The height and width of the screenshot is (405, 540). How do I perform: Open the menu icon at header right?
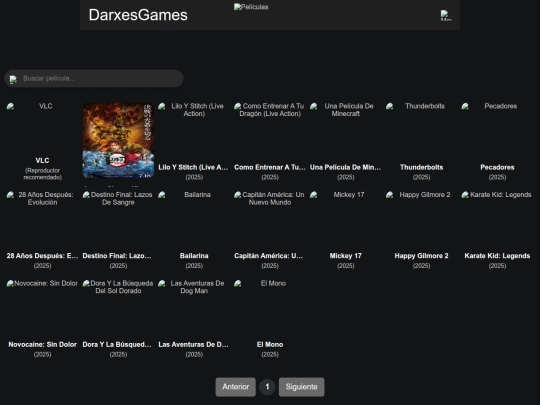(x=446, y=15)
